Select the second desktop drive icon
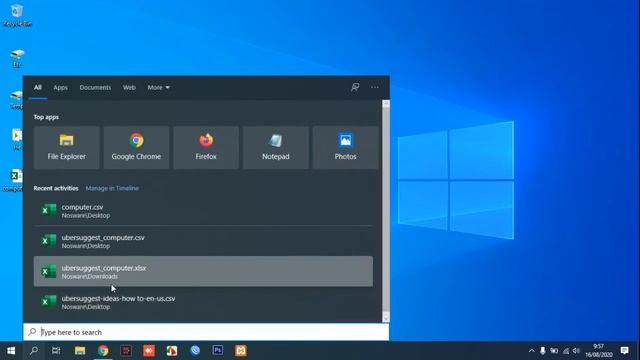Image resolution: width=640 pixels, height=360 pixels. tap(16, 99)
